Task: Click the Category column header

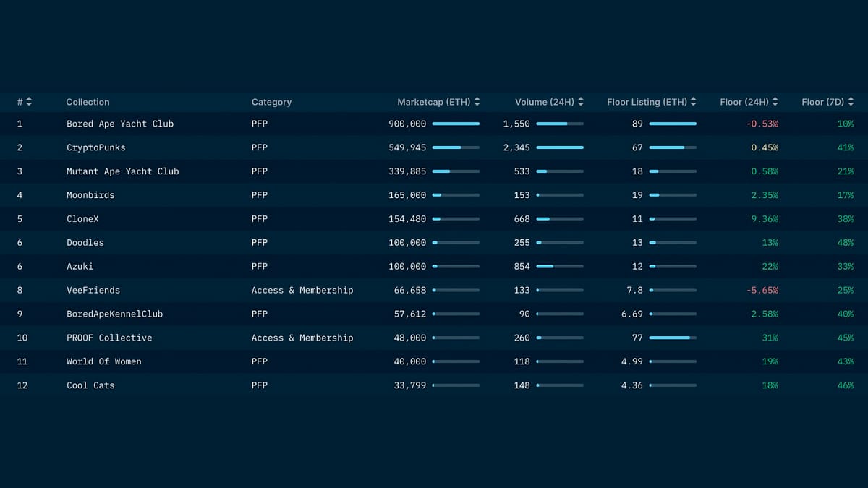Action: [x=271, y=102]
